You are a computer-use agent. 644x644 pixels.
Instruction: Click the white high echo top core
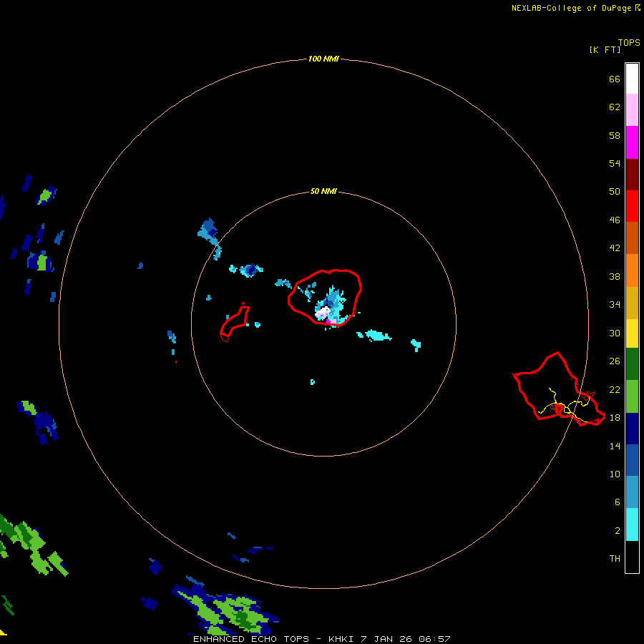(x=324, y=311)
